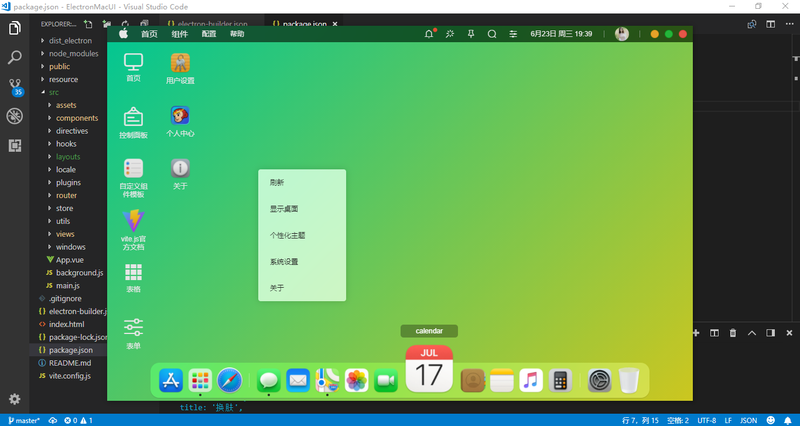Open 帮助 menu in the menu bar
This screenshot has height=426, width=800.
pos(237,34)
